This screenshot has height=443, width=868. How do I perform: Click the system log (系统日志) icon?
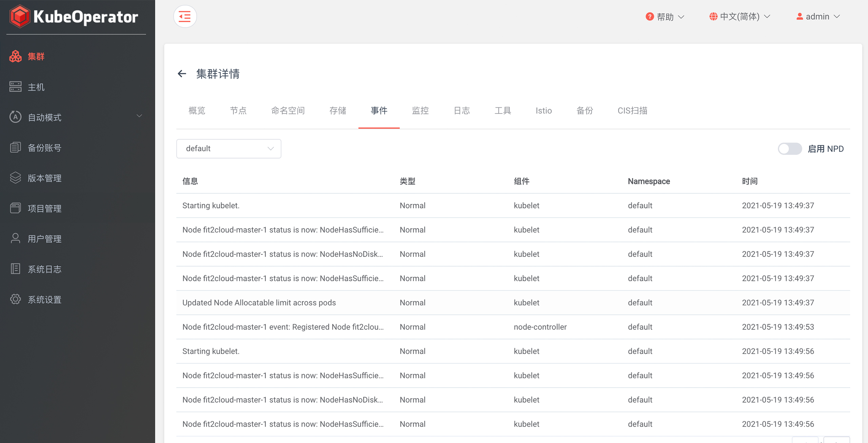coord(15,269)
